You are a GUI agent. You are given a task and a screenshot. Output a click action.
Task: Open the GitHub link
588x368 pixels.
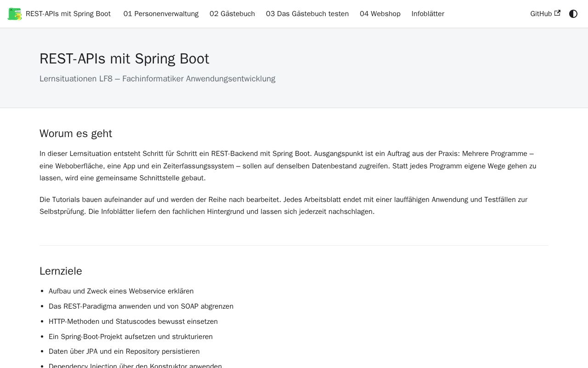pyautogui.click(x=545, y=14)
